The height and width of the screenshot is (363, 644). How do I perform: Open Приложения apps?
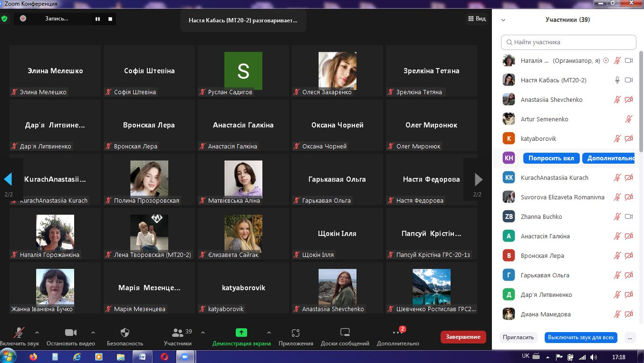tap(296, 336)
